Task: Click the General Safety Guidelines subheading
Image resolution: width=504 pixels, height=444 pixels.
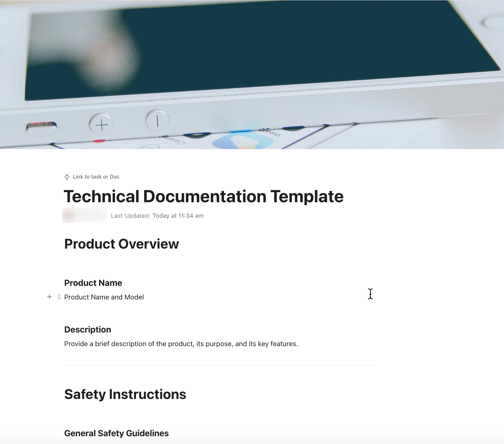Action: coord(117,433)
